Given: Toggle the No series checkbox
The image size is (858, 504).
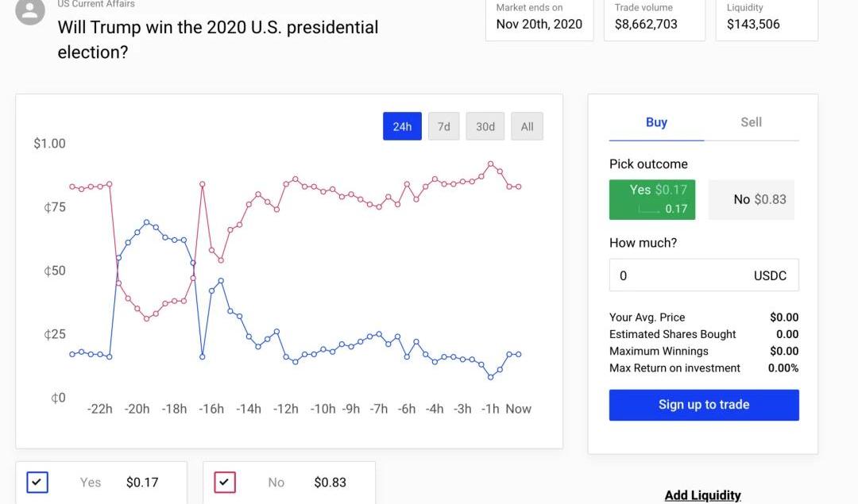Looking at the screenshot, I should (x=225, y=482).
